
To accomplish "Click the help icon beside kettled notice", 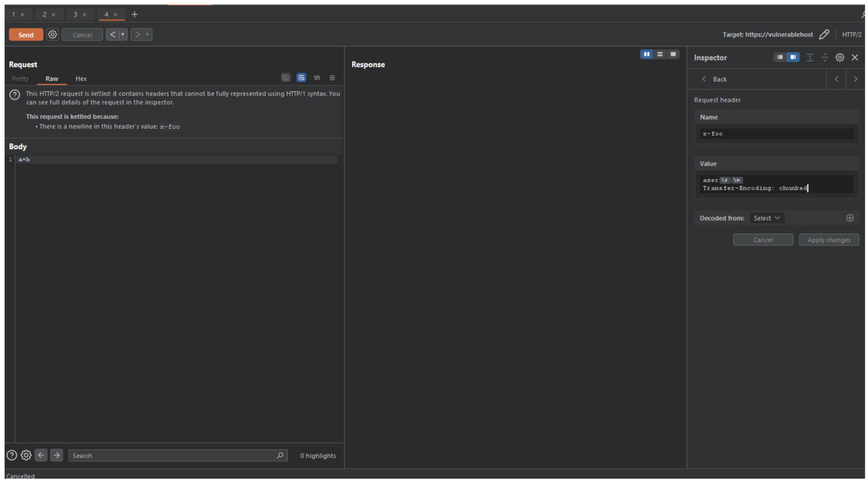I will click(x=15, y=95).
